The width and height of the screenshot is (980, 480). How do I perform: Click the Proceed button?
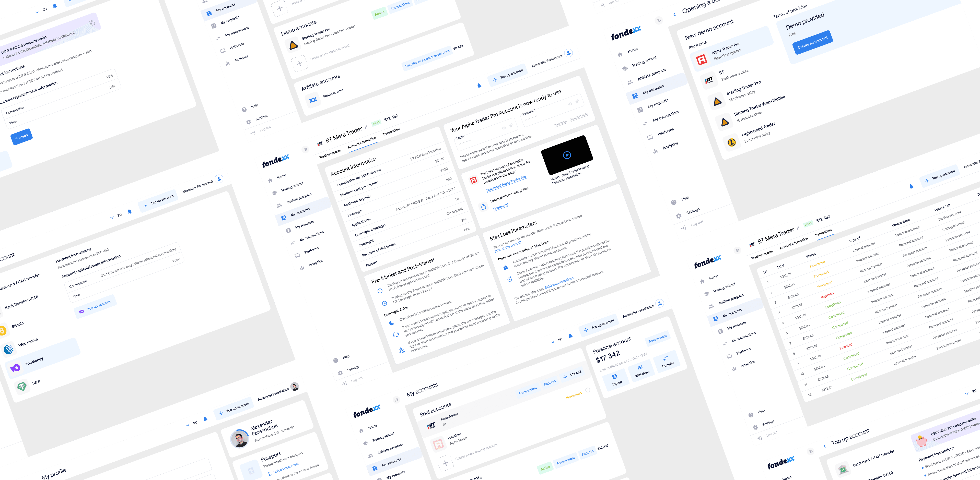pyautogui.click(x=21, y=137)
